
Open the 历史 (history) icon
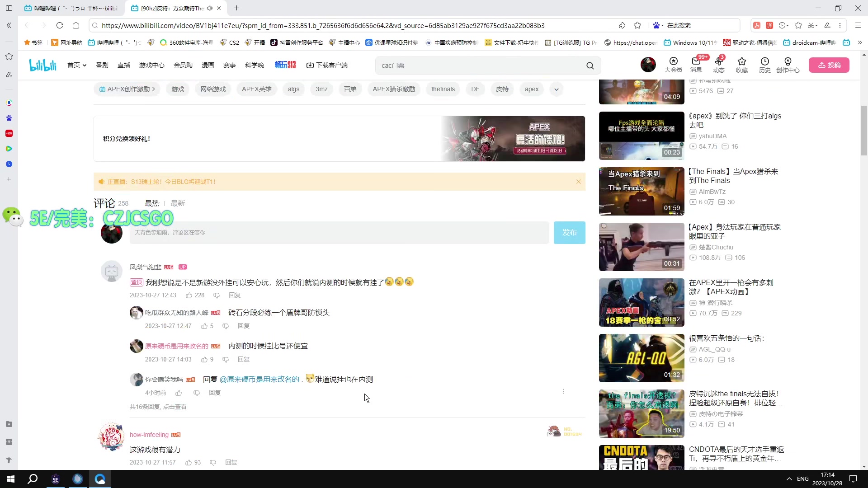click(x=764, y=65)
